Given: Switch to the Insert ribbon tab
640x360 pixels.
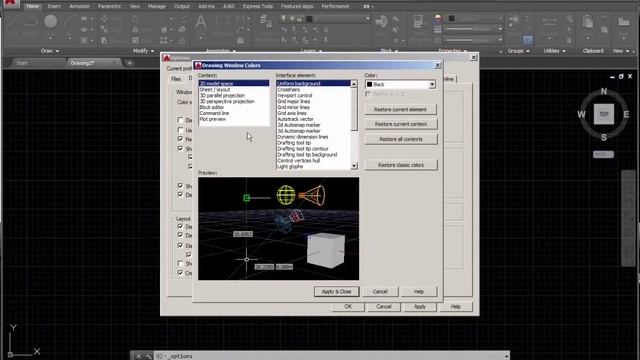Looking at the screenshot, I should click(54, 6).
